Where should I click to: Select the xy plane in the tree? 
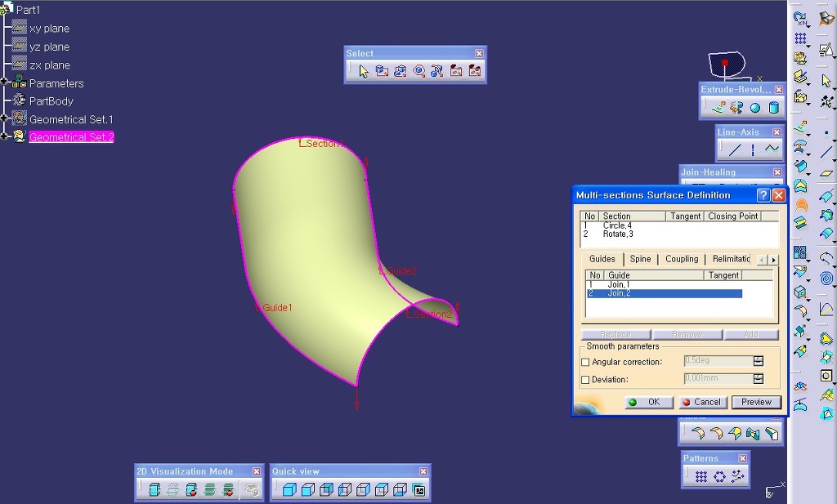[x=49, y=29]
